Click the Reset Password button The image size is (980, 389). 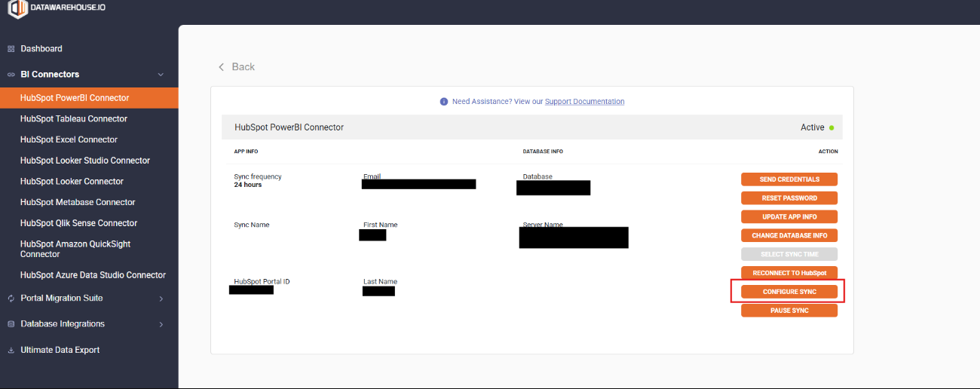coord(789,198)
